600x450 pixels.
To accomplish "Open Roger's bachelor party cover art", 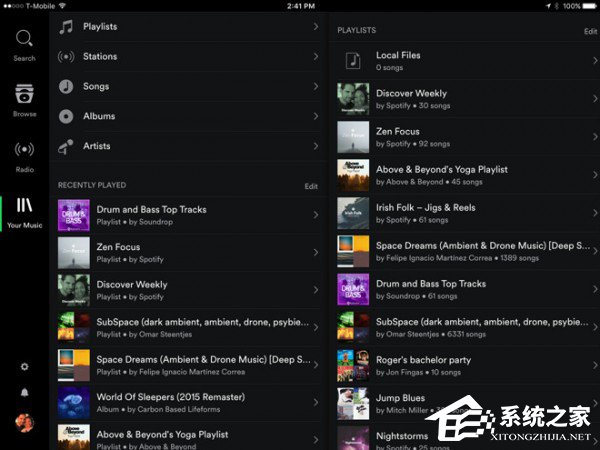I will 353,365.
